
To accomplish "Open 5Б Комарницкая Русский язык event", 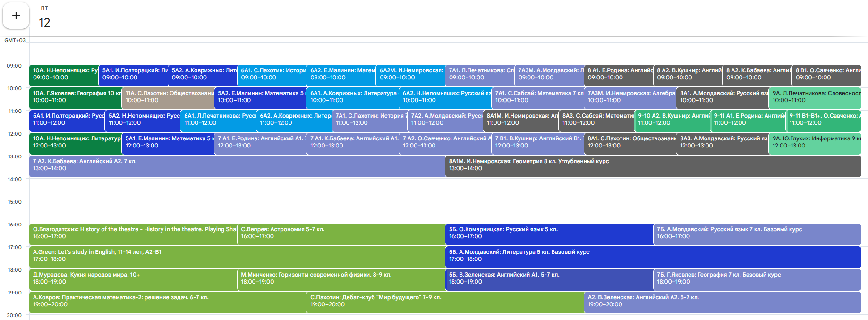I will coord(549,233).
